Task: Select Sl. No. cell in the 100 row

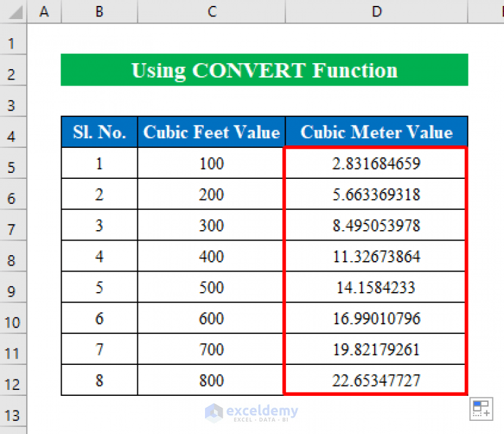Action: point(99,163)
